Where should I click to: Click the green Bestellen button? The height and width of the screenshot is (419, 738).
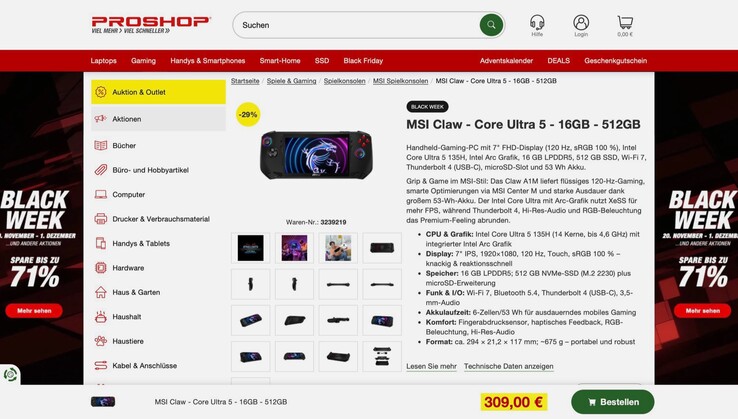point(613,402)
